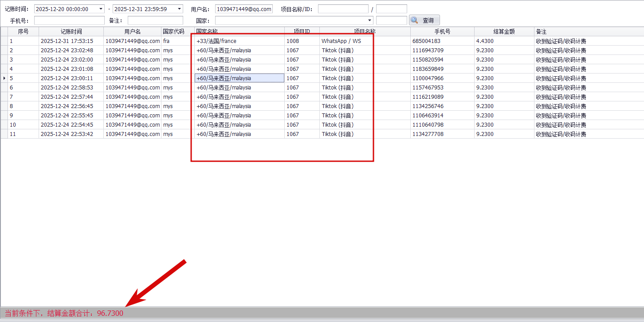This screenshot has width=644, height=322.
Task: Select the time cell 2025-12-24 23:02:48
Action: (x=71, y=50)
